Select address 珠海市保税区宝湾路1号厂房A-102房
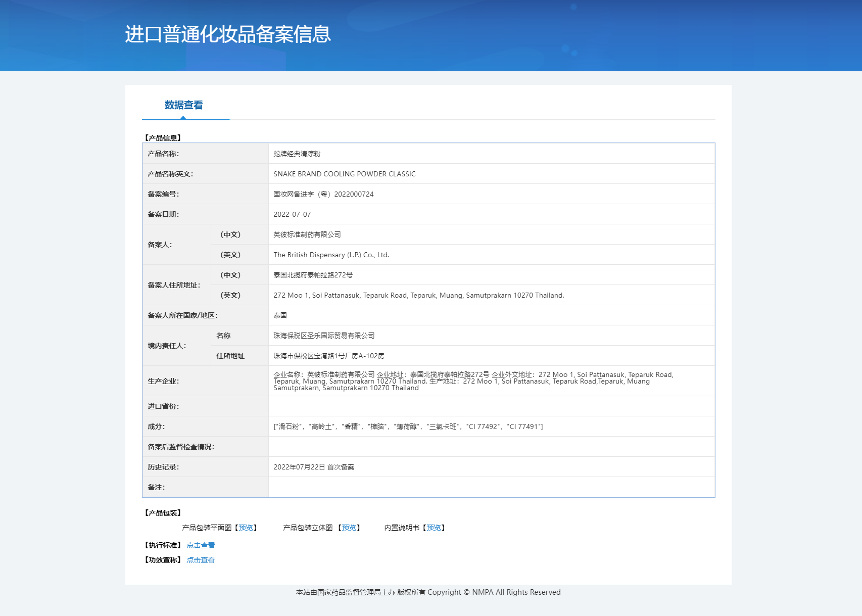862x616 pixels. point(329,356)
